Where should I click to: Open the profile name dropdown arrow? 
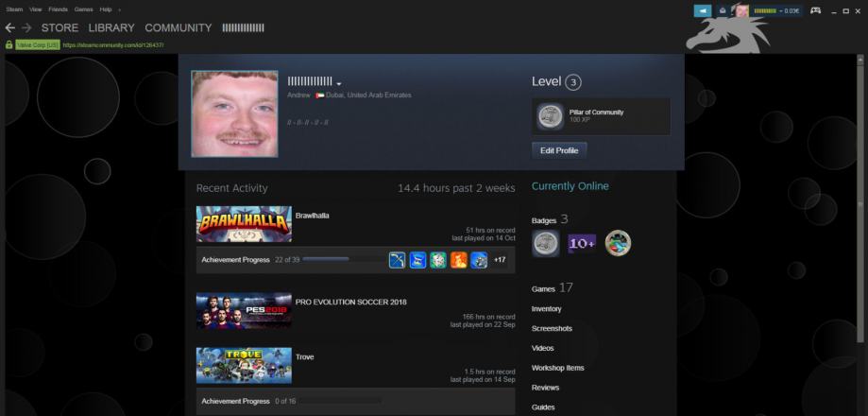click(x=339, y=83)
